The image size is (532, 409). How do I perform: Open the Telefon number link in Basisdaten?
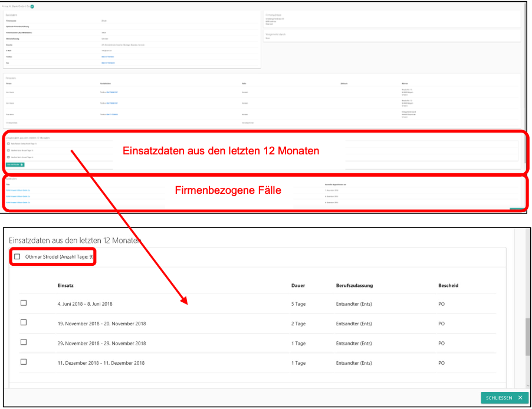pyautogui.click(x=107, y=57)
